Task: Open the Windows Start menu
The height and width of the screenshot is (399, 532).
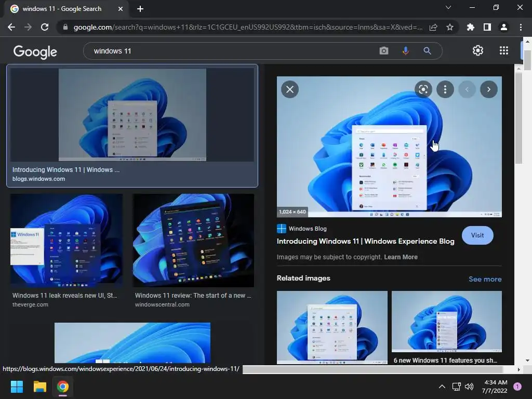Action: [17, 387]
